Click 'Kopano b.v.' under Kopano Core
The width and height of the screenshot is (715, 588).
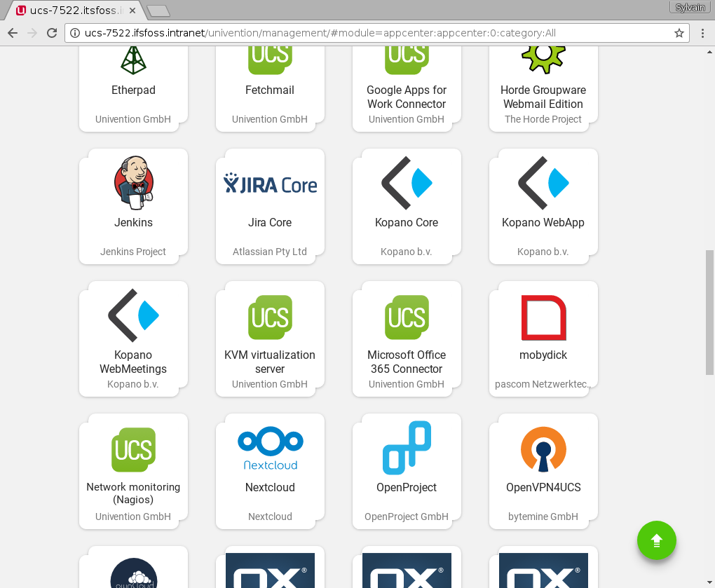[407, 252]
